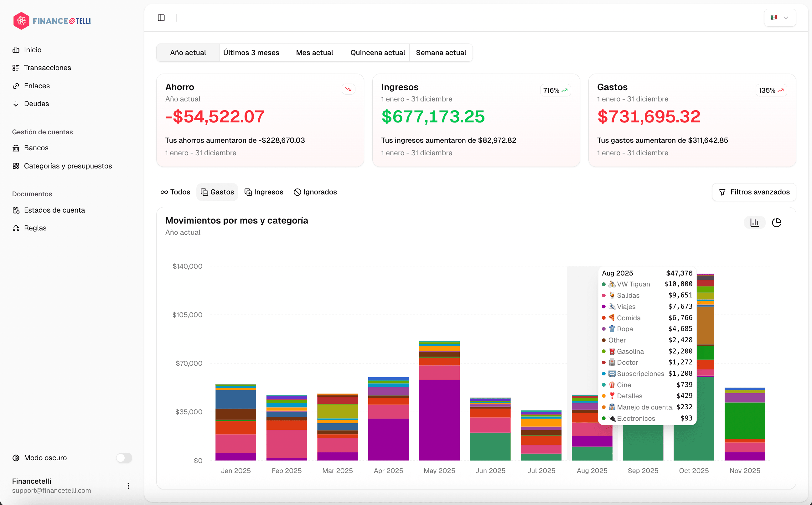This screenshot has height=505, width=812.
Task: Open Deudas page
Action: [x=36, y=104]
